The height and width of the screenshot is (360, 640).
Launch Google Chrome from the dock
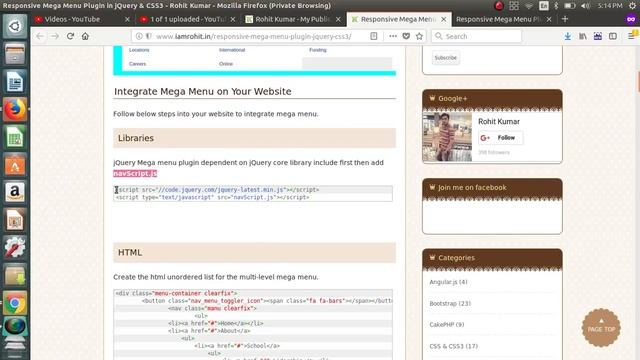tap(15, 303)
